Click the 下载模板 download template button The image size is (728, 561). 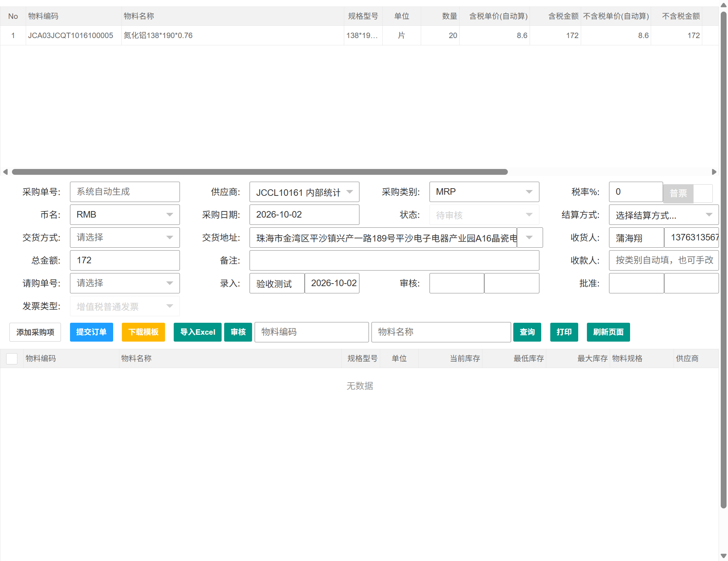coord(143,332)
